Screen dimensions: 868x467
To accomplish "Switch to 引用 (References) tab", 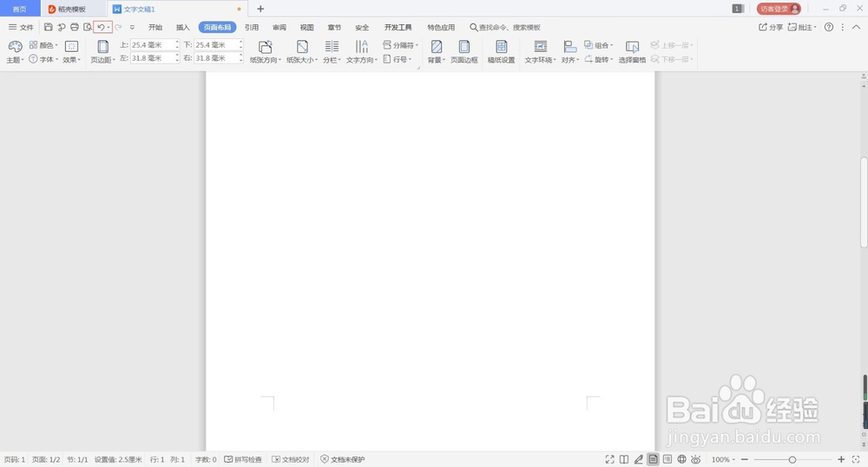I will click(x=252, y=27).
